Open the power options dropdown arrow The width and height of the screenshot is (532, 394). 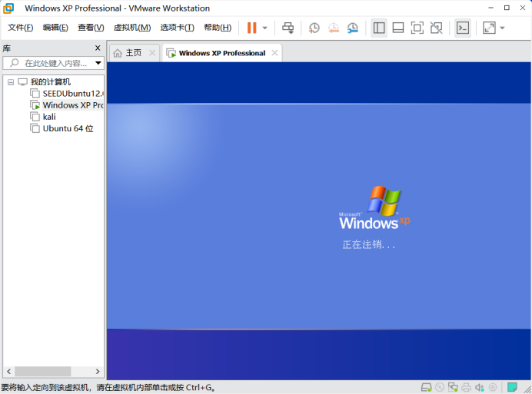(x=265, y=28)
